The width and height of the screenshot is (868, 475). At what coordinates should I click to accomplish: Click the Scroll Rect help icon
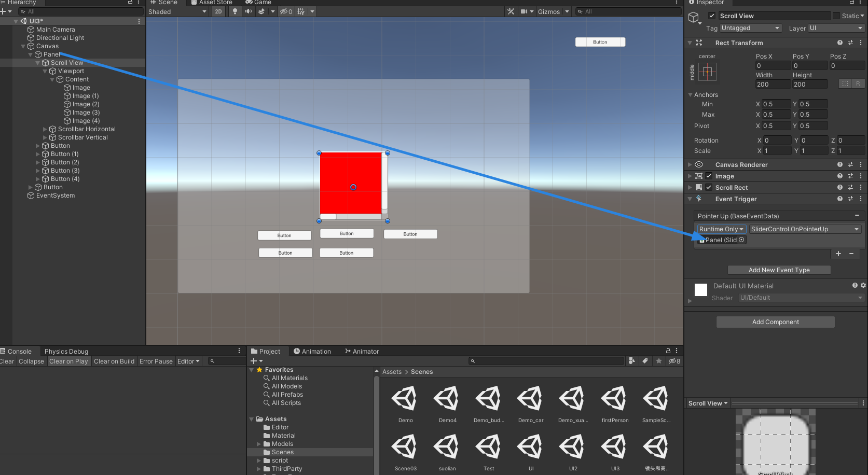pos(839,187)
